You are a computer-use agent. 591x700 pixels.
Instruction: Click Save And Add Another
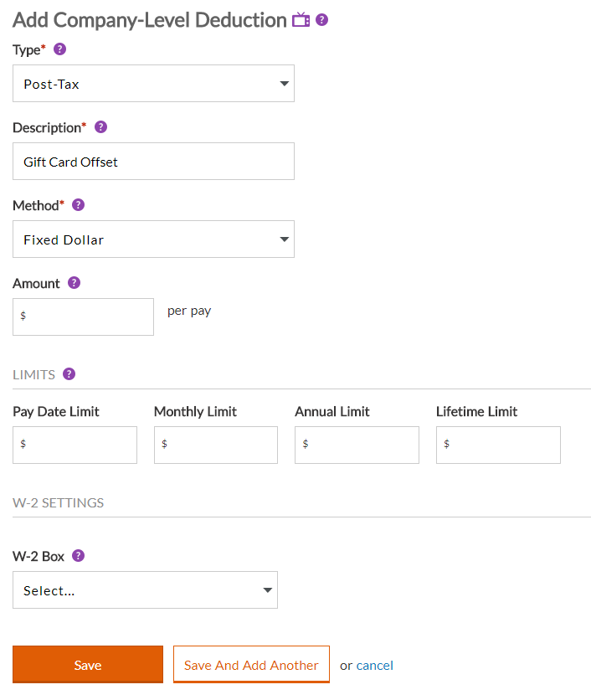[251, 665]
